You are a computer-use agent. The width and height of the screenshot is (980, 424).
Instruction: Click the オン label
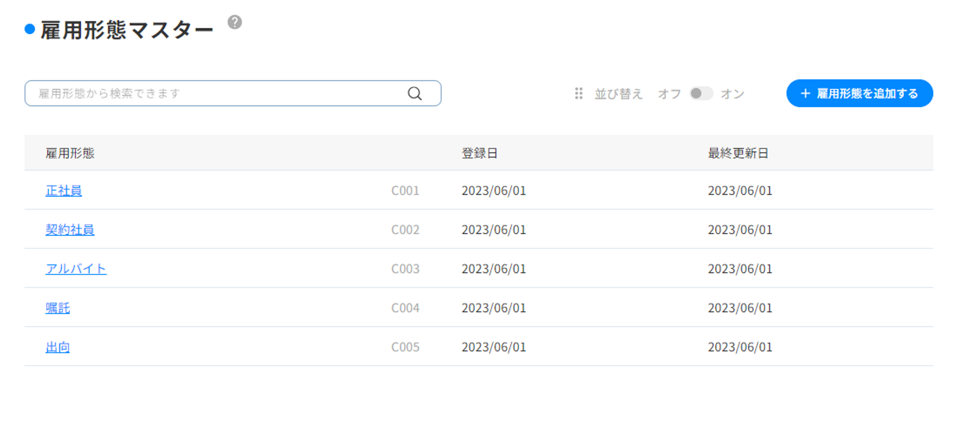(733, 94)
